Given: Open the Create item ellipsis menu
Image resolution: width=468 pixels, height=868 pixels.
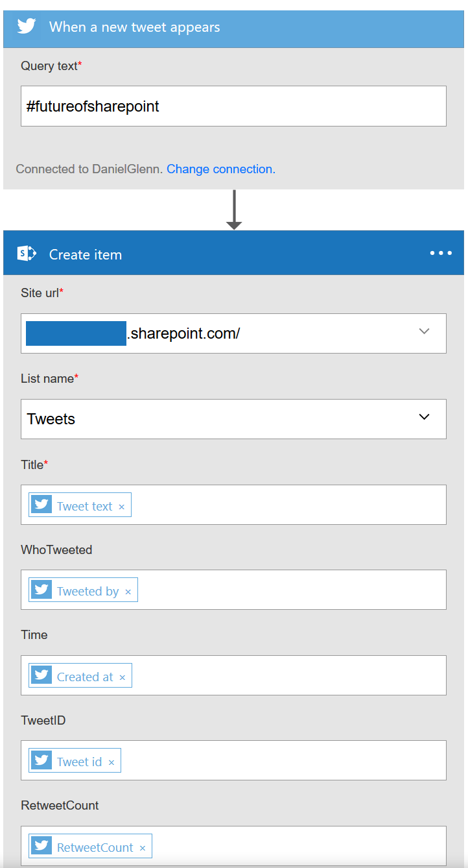Looking at the screenshot, I should click(x=441, y=253).
